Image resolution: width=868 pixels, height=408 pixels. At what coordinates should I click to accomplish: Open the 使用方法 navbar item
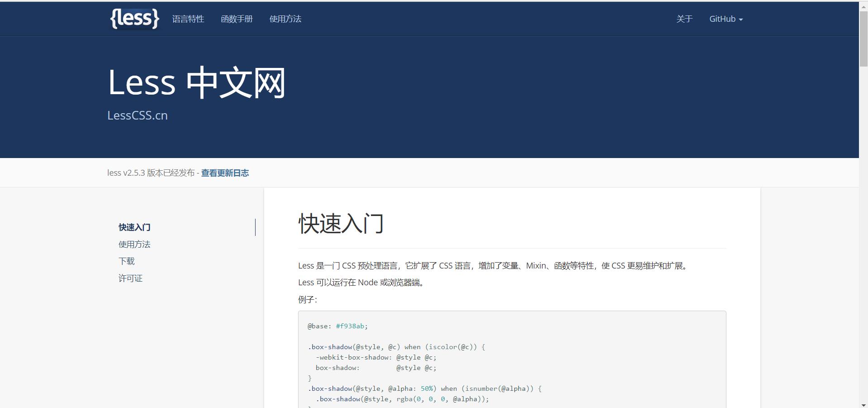(x=285, y=19)
